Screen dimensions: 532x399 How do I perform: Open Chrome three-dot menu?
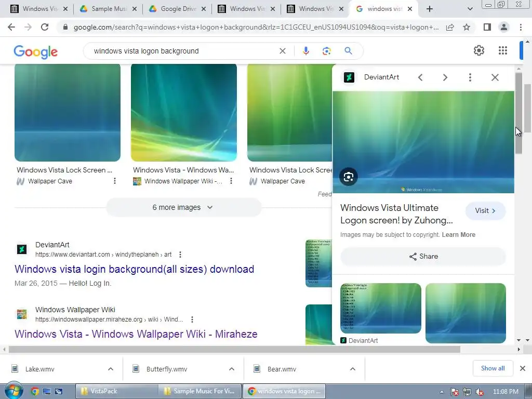click(x=521, y=27)
